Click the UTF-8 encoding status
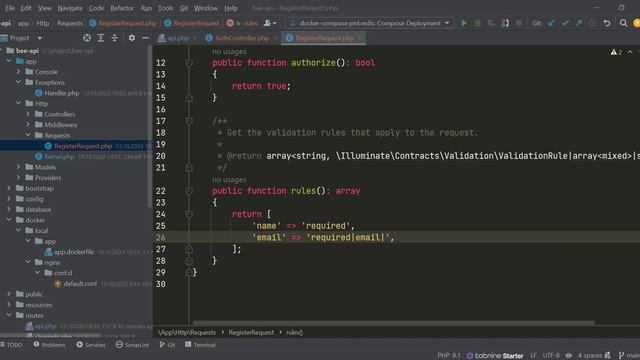 551,356
